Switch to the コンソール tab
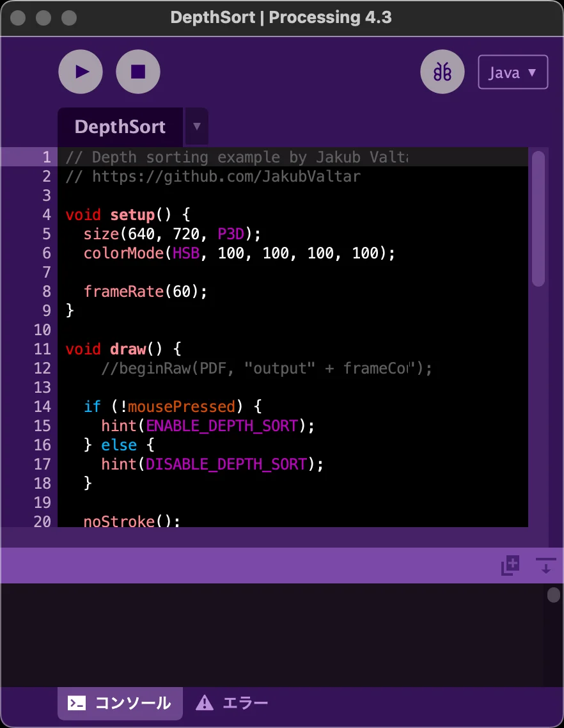Screen dimensions: 564x728 [x=120, y=703]
